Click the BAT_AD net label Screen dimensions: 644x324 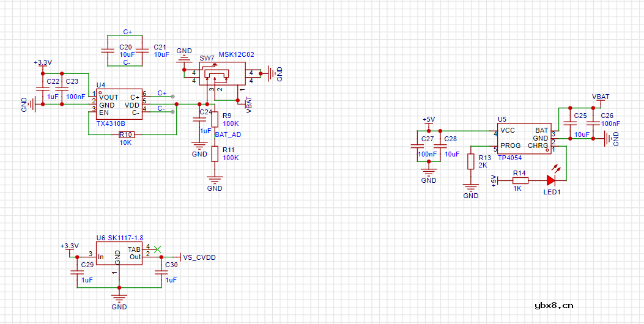[x=228, y=134]
